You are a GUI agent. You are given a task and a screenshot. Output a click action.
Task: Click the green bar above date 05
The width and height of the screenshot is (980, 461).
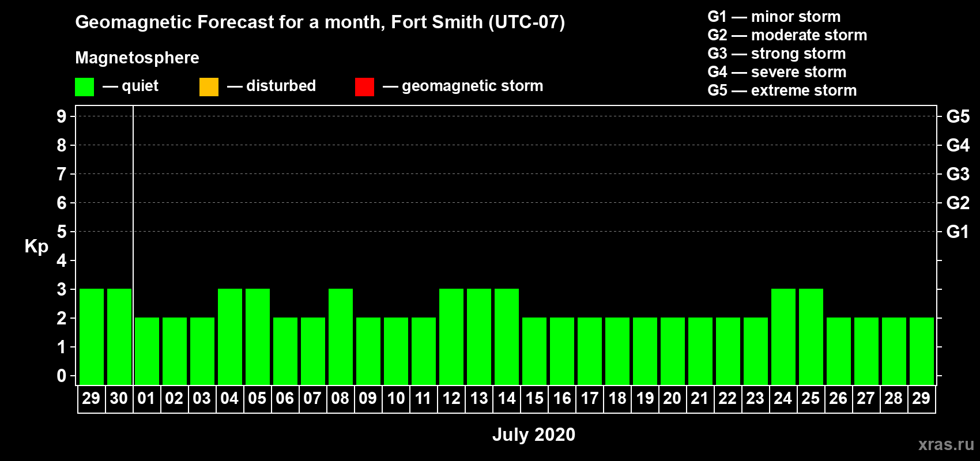click(258, 337)
